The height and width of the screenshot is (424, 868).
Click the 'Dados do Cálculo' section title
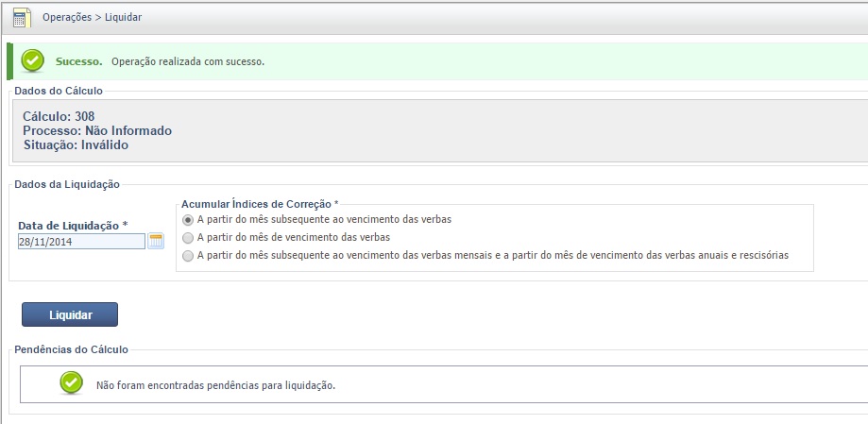59,91
